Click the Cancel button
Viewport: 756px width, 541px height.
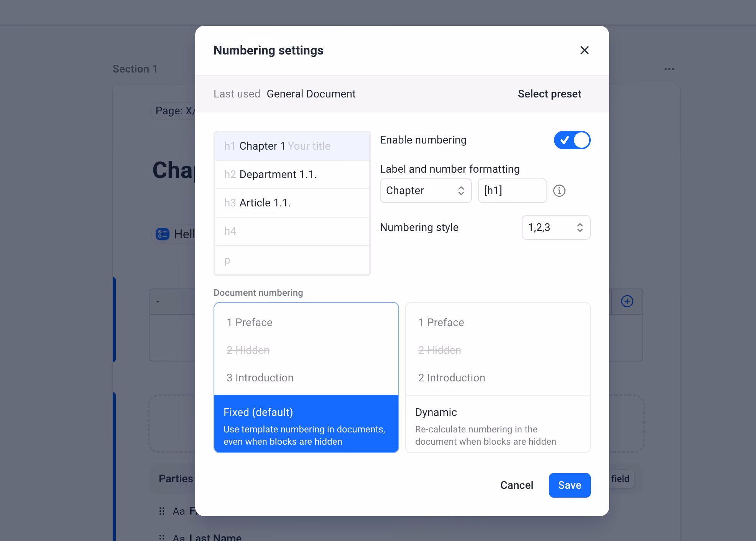point(516,485)
